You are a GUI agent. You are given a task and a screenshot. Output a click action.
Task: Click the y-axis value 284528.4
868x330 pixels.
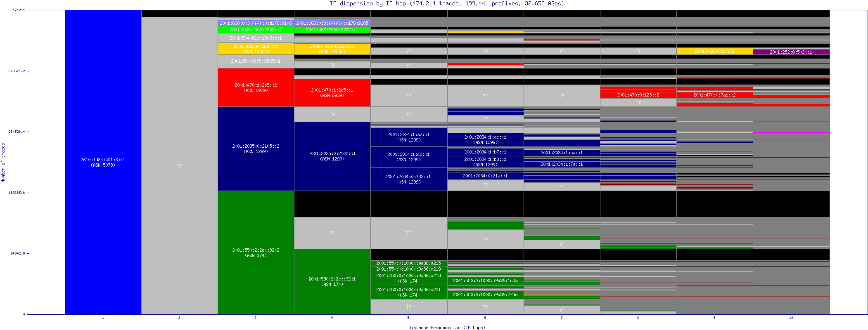[17, 132]
